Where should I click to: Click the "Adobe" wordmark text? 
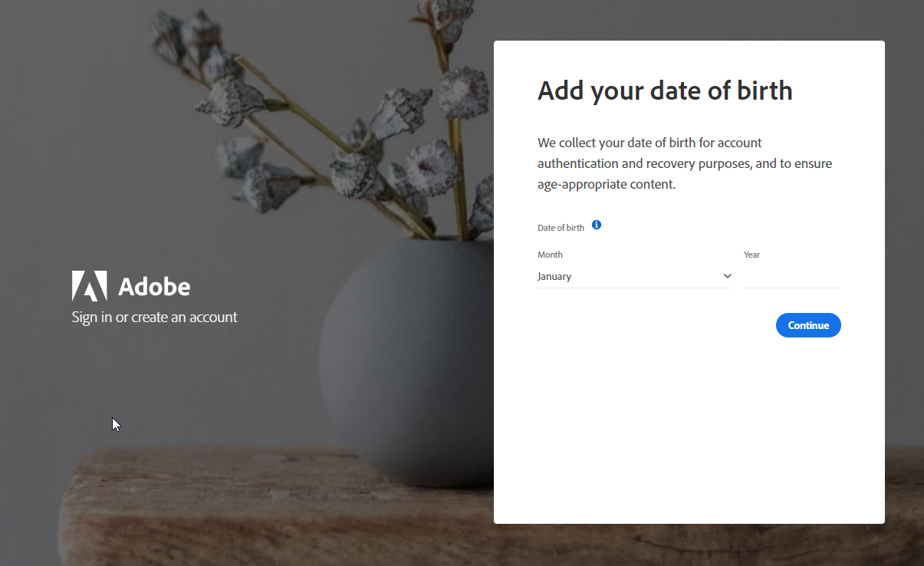154,287
